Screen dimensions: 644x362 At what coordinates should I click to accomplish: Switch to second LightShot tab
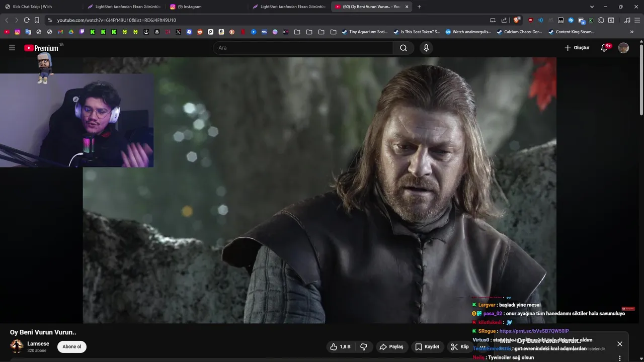click(x=289, y=7)
